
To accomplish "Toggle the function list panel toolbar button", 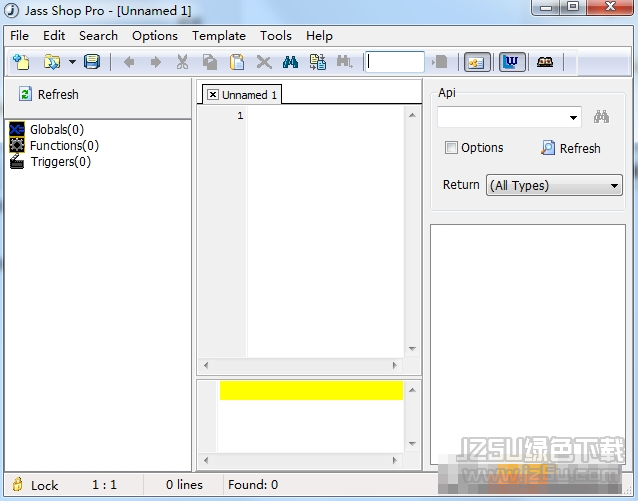I will click(x=477, y=62).
